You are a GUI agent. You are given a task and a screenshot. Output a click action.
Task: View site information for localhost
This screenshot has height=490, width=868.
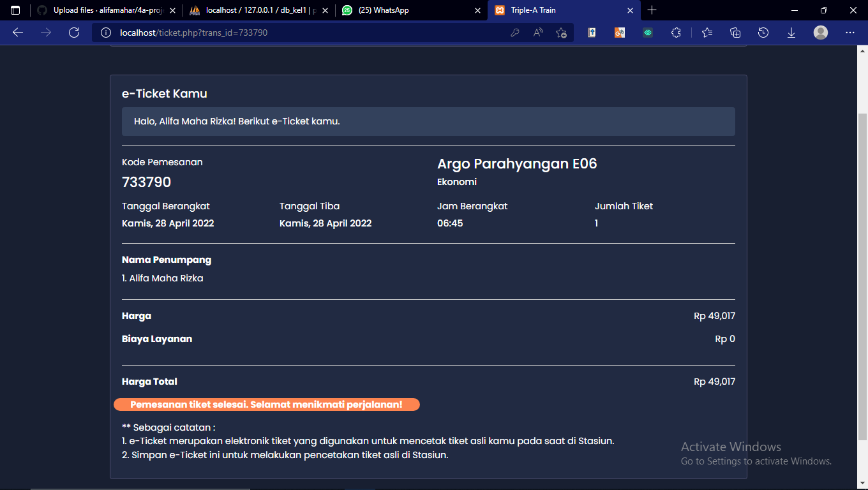coord(105,32)
